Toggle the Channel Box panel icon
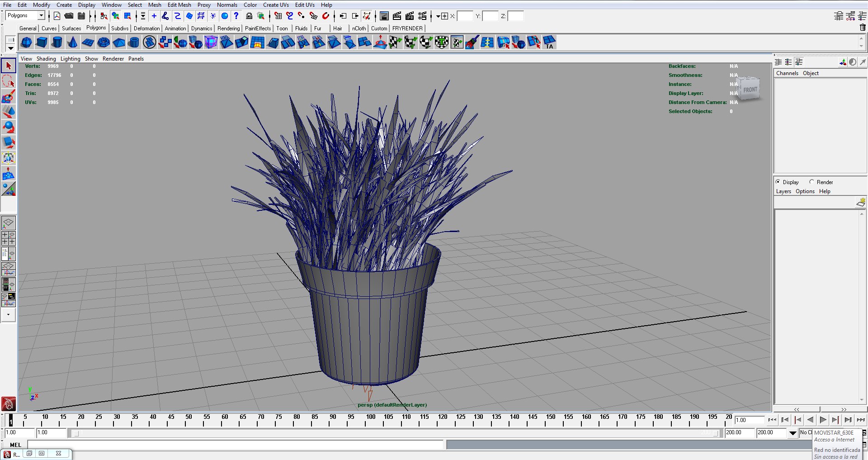The height and width of the screenshot is (460, 868). [862, 16]
